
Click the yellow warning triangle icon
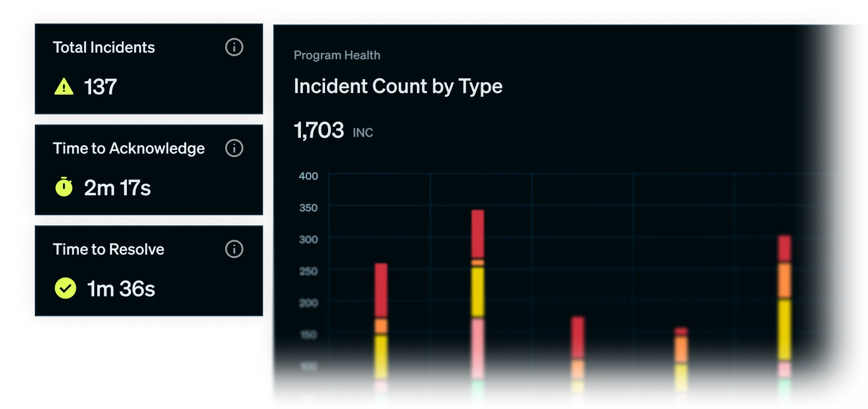coord(64,87)
